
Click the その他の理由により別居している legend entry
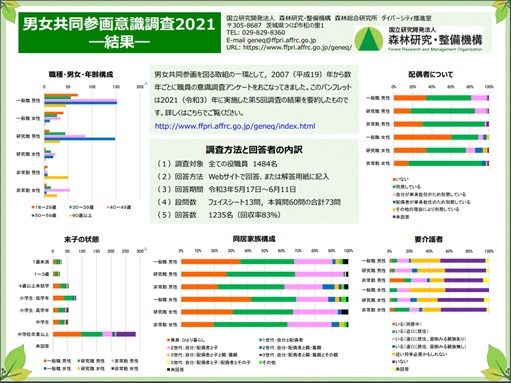pos(426,209)
